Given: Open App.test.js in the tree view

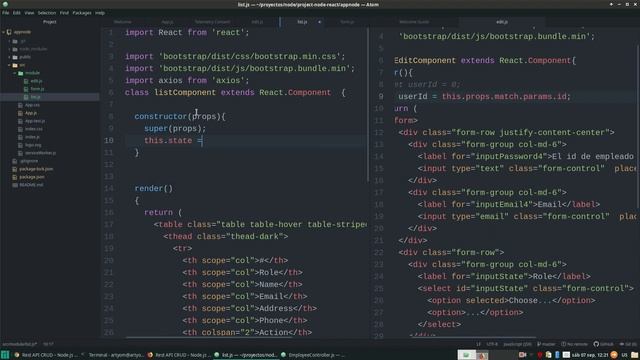Looking at the screenshot, I should click(35, 121).
